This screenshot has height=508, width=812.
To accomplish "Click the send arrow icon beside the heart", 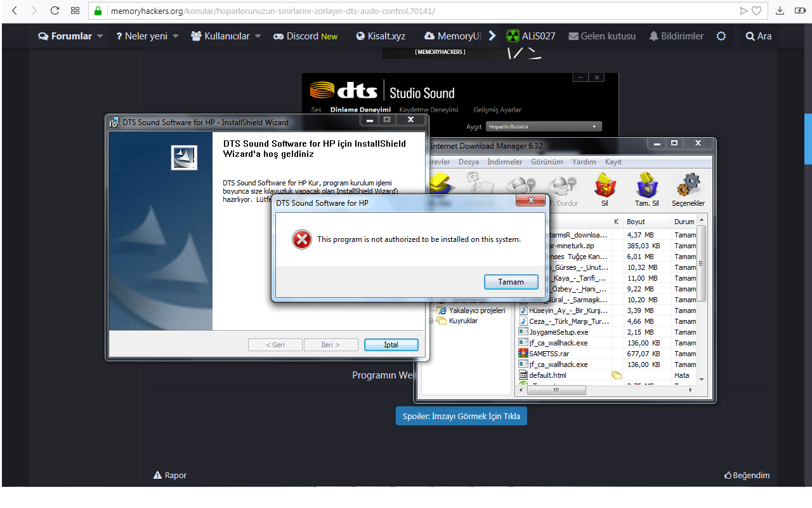I will 744,11.
